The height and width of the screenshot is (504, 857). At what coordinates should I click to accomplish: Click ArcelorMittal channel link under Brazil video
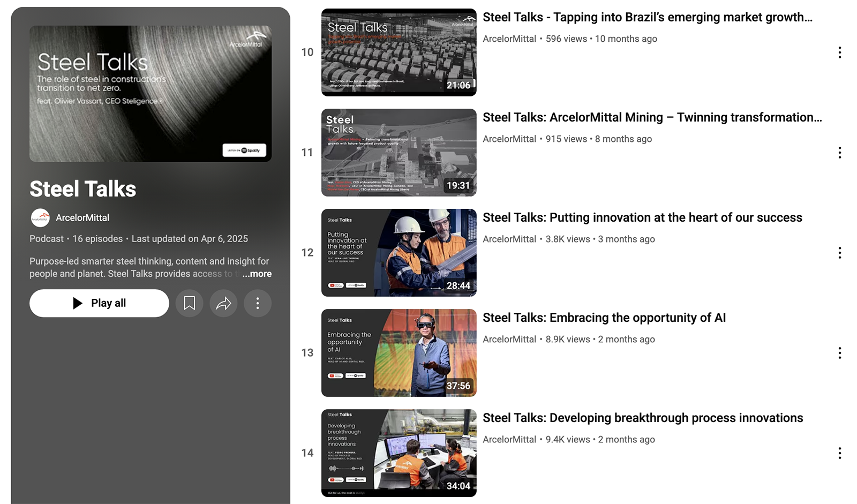coord(509,39)
